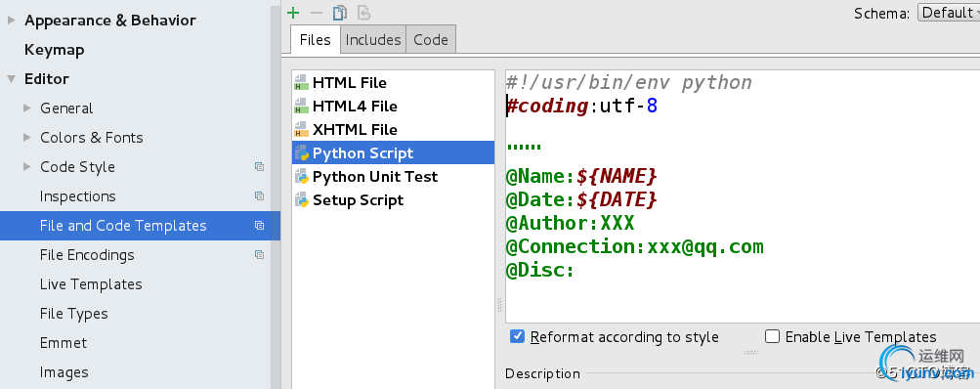Click the Reset to Default template icon

(x=363, y=13)
